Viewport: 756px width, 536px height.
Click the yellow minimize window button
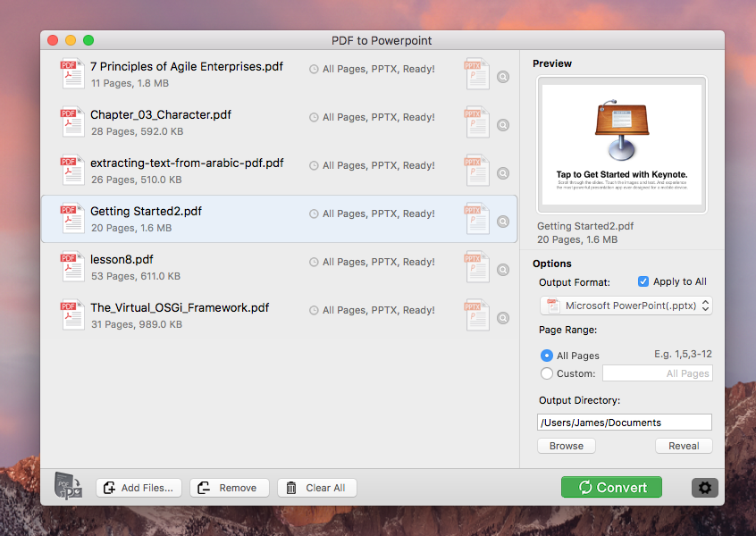click(71, 40)
